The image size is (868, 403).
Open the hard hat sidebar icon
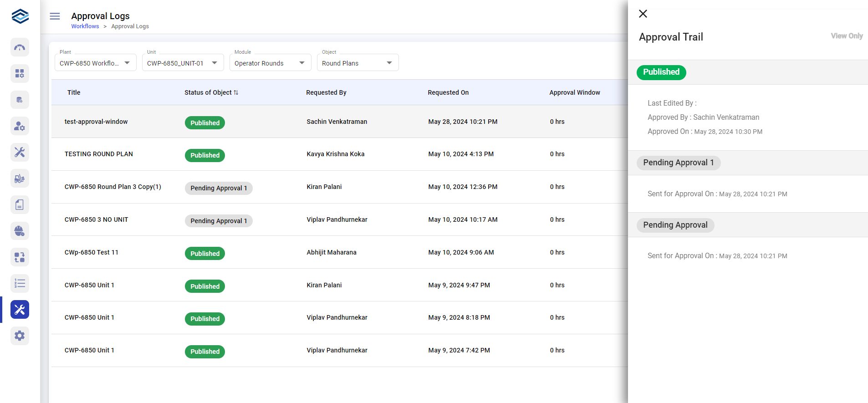(x=20, y=231)
